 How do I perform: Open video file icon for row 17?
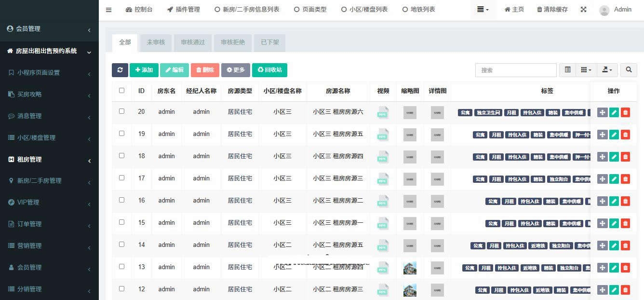383,179
